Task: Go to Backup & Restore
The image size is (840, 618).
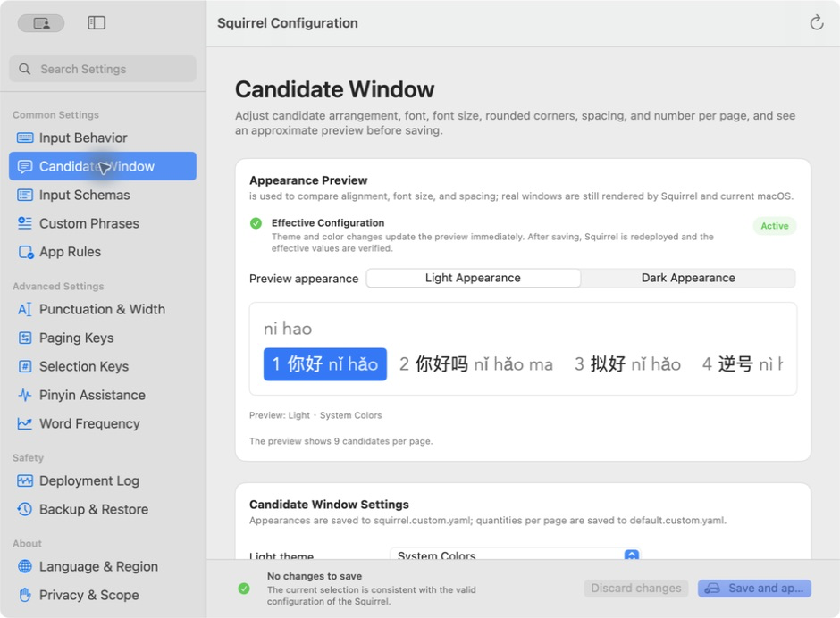Action: click(103, 509)
